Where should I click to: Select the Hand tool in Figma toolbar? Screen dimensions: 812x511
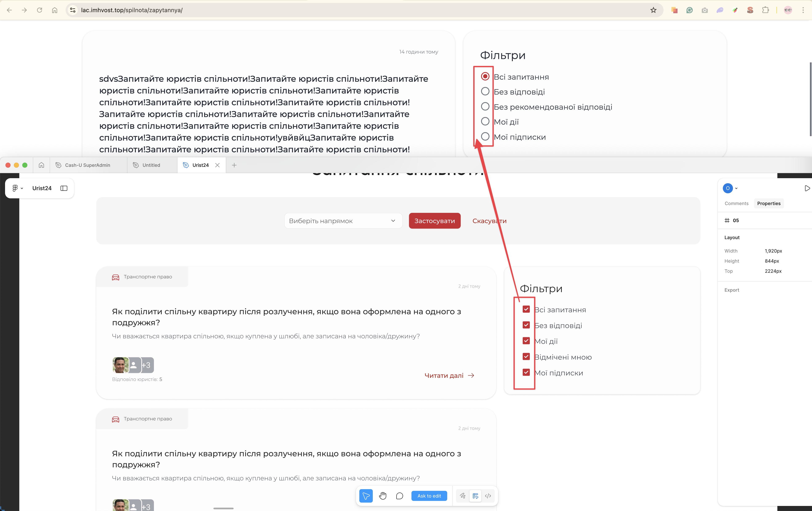point(383,496)
